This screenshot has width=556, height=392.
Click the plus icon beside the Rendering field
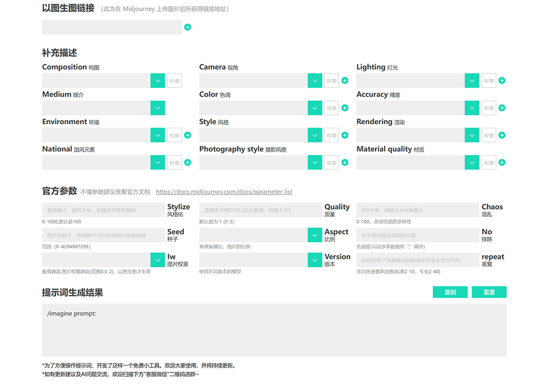(x=502, y=135)
